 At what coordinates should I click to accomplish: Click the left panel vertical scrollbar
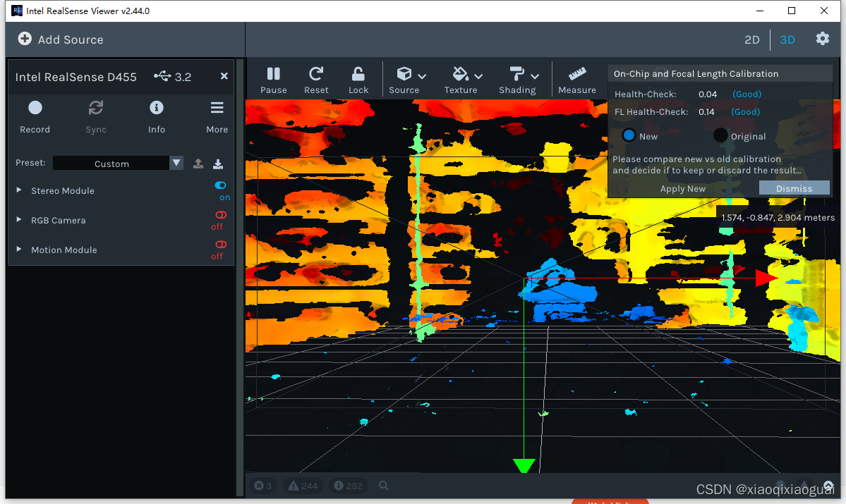tap(240, 278)
